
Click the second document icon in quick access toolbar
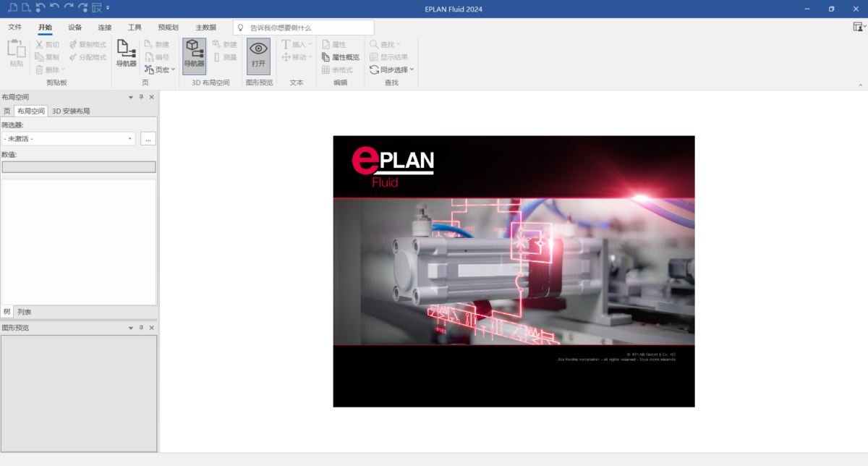pos(26,8)
